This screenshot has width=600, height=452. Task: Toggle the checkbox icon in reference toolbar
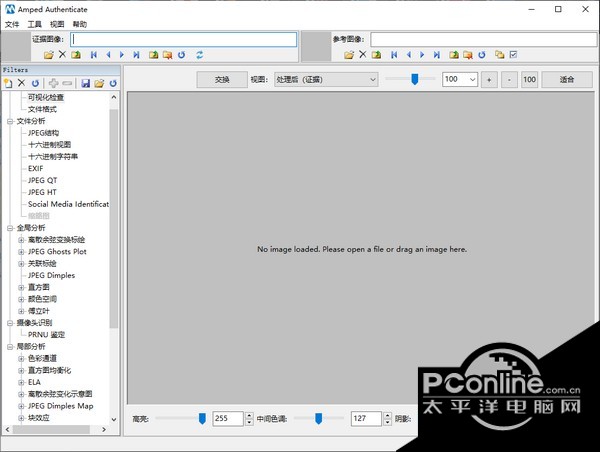(514, 54)
